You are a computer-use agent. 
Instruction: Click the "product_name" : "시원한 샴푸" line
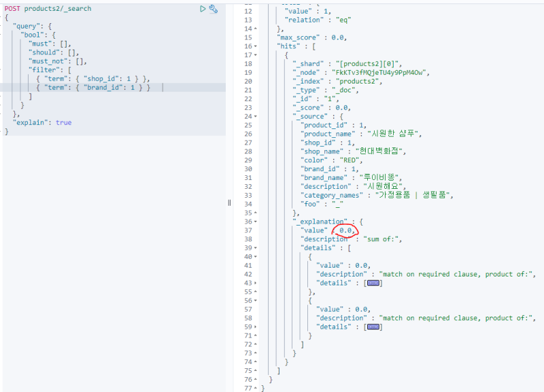tap(361, 134)
